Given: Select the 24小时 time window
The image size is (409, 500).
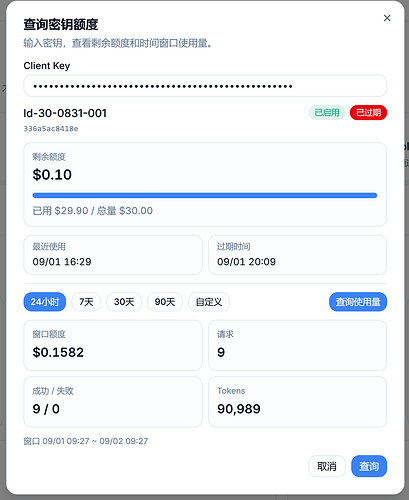Looking at the screenshot, I should click(x=45, y=302).
